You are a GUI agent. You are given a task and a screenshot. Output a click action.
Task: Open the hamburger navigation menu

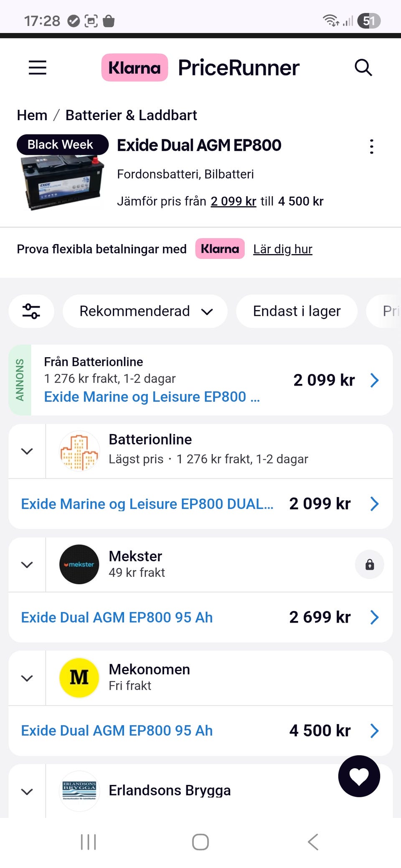coord(38,68)
